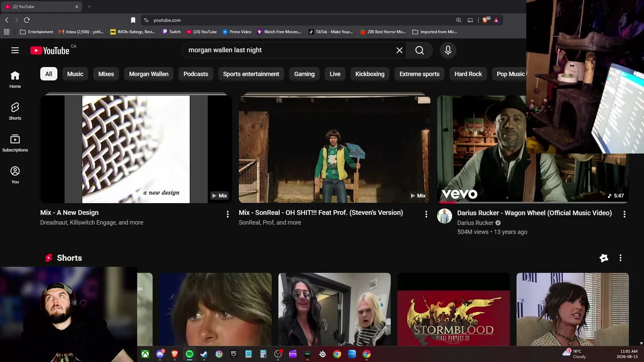
Task: Open Spotify from the taskbar
Action: click(x=189, y=354)
